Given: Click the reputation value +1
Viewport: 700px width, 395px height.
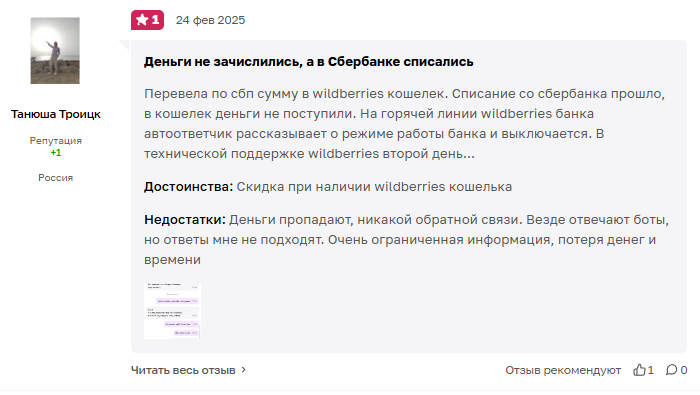Looking at the screenshot, I should coord(56,153).
